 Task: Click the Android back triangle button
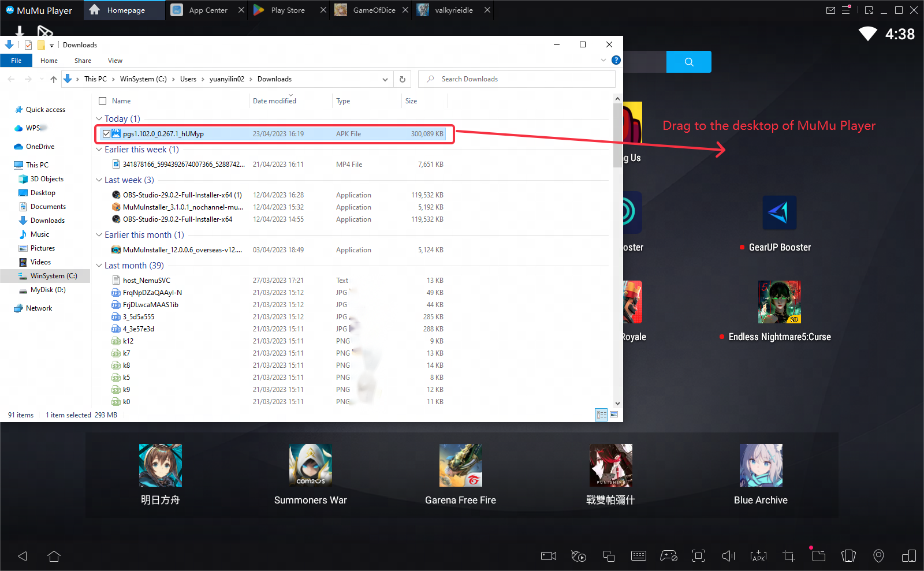click(x=23, y=556)
